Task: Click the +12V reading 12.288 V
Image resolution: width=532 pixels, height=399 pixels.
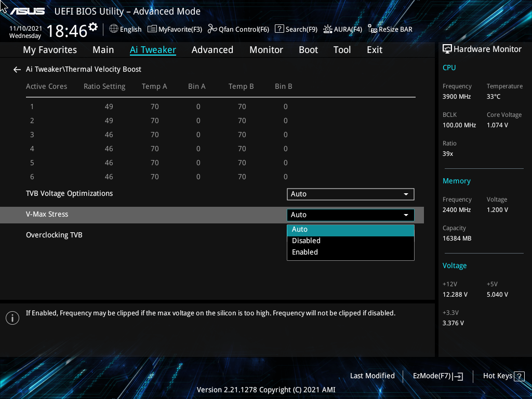Action: tap(455, 295)
